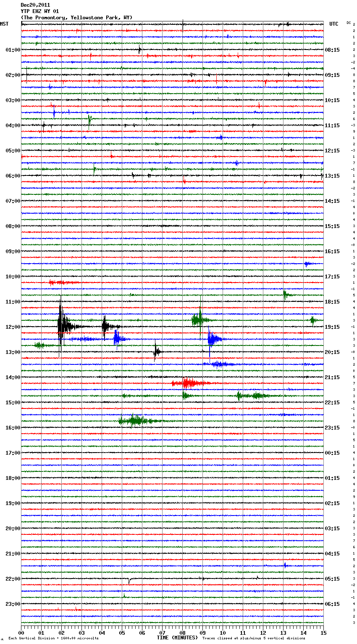Click the 18:00 MST time label

coord(13,478)
